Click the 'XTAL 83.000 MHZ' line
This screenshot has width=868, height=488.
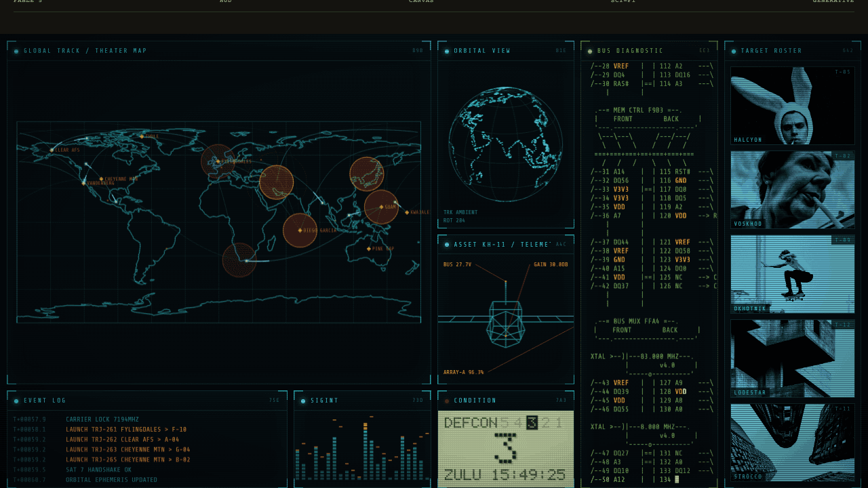coord(642,357)
